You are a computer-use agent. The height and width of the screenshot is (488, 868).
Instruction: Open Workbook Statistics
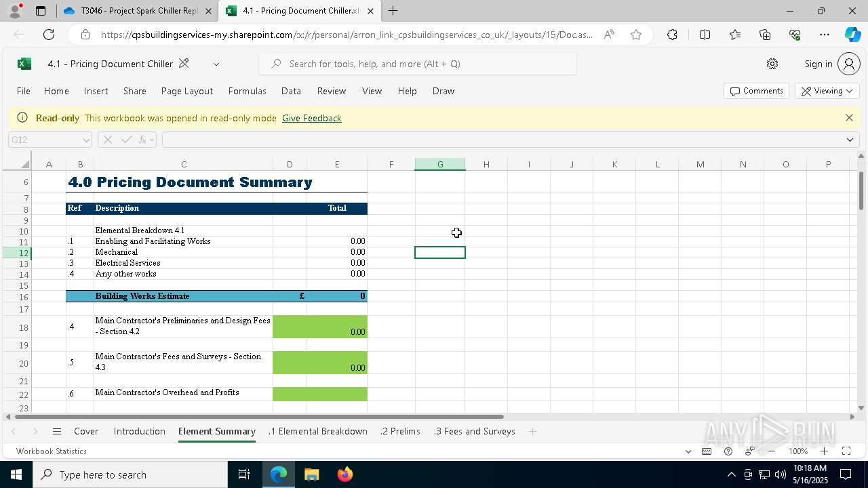(x=52, y=451)
